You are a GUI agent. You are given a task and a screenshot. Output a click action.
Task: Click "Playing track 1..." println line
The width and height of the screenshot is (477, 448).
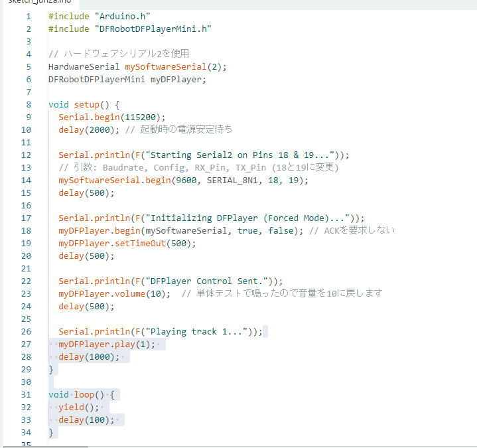[x=161, y=332]
